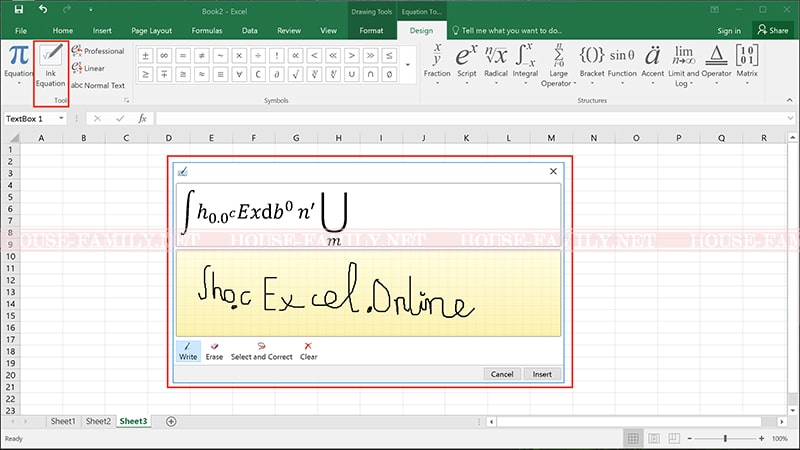Viewport: 800px width, 450px height.
Task: Open the Large Operator dropdown
Action: (x=558, y=65)
